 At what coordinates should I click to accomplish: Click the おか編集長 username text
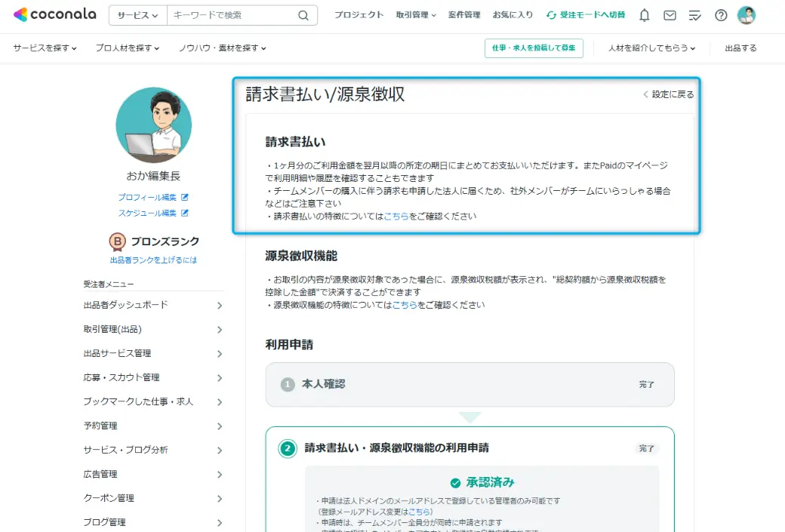(x=153, y=176)
